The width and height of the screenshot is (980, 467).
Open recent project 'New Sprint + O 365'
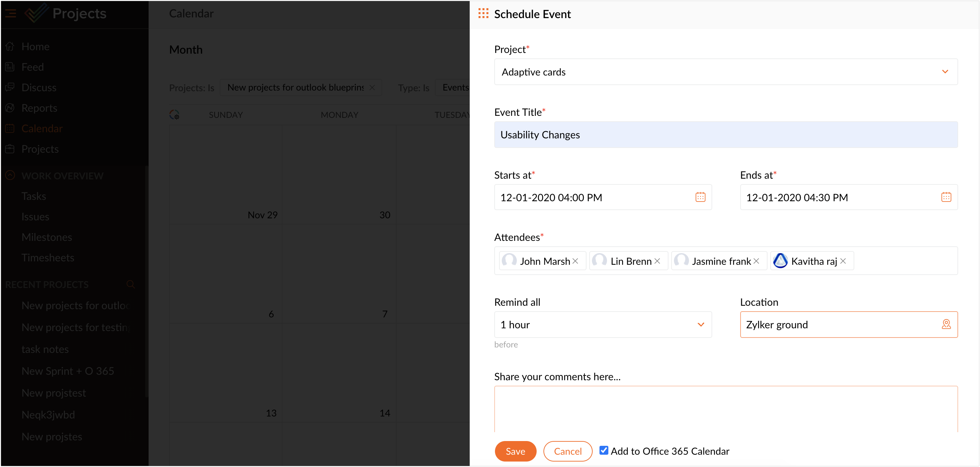[x=68, y=371]
